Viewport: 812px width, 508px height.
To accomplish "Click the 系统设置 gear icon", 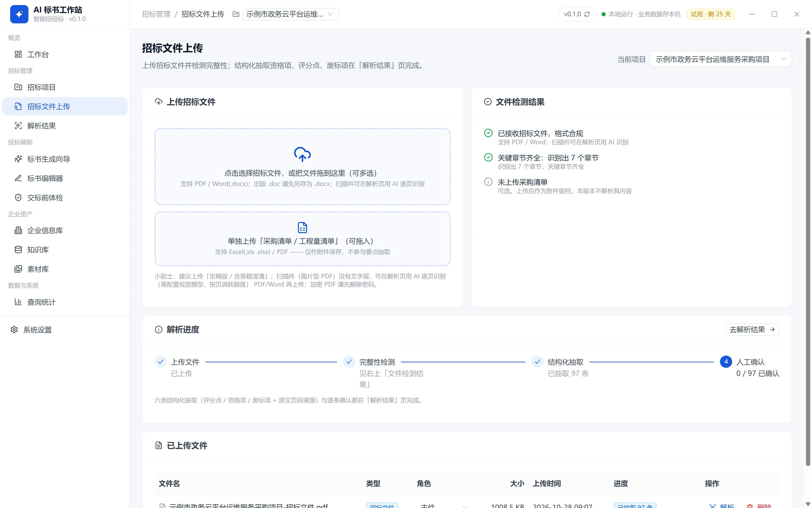I will tap(14, 330).
